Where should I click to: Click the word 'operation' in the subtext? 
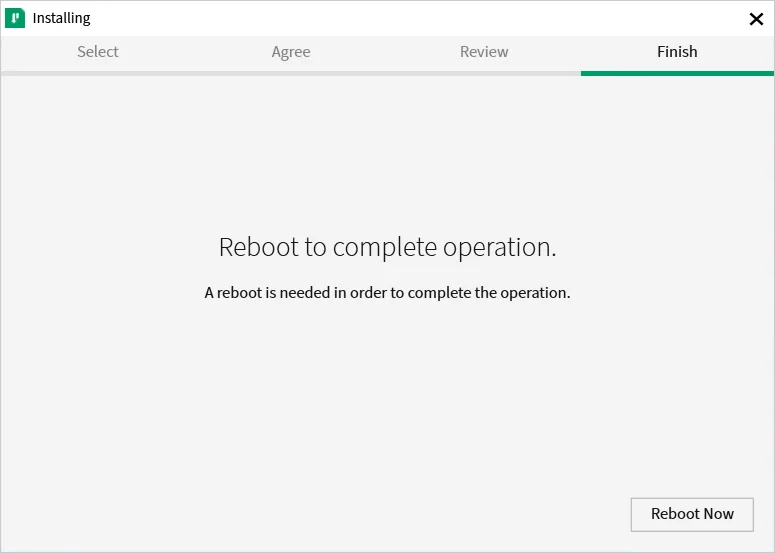533,293
